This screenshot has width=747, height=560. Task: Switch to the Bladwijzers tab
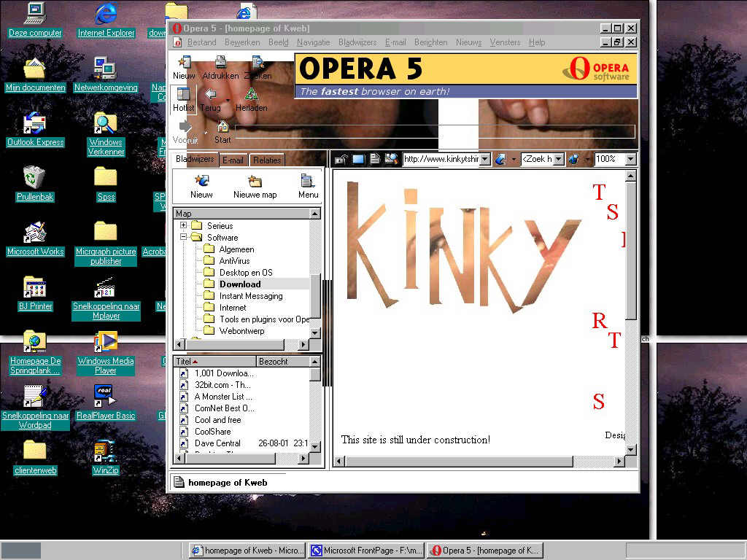[194, 159]
